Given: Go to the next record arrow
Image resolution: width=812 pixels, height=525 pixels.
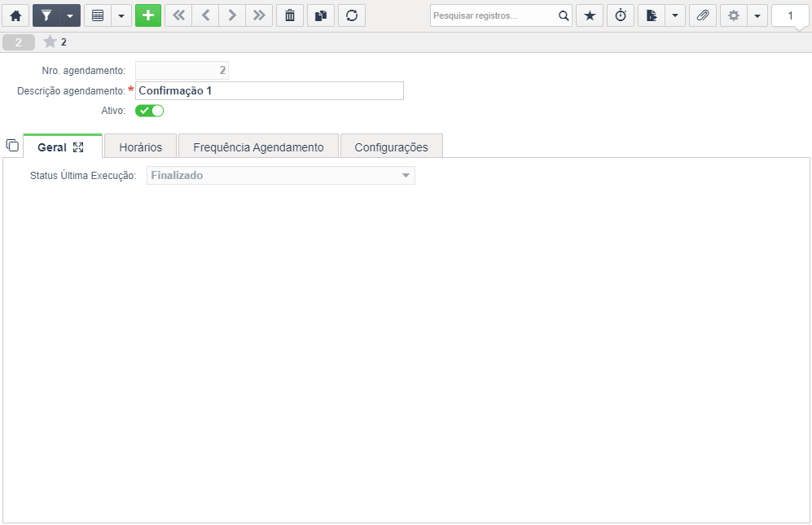Looking at the screenshot, I should click(232, 15).
